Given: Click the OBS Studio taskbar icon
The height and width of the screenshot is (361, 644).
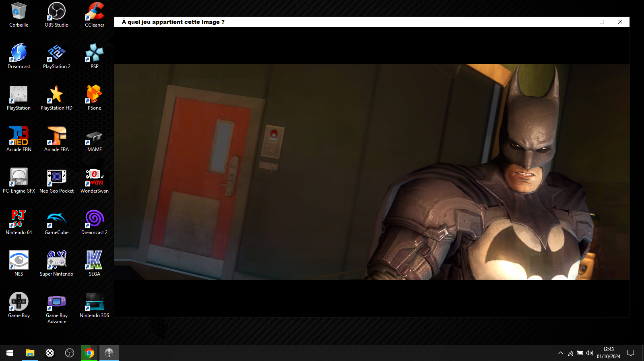Looking at the screenshot, I should pyautogui.click(x=70, y=353).
